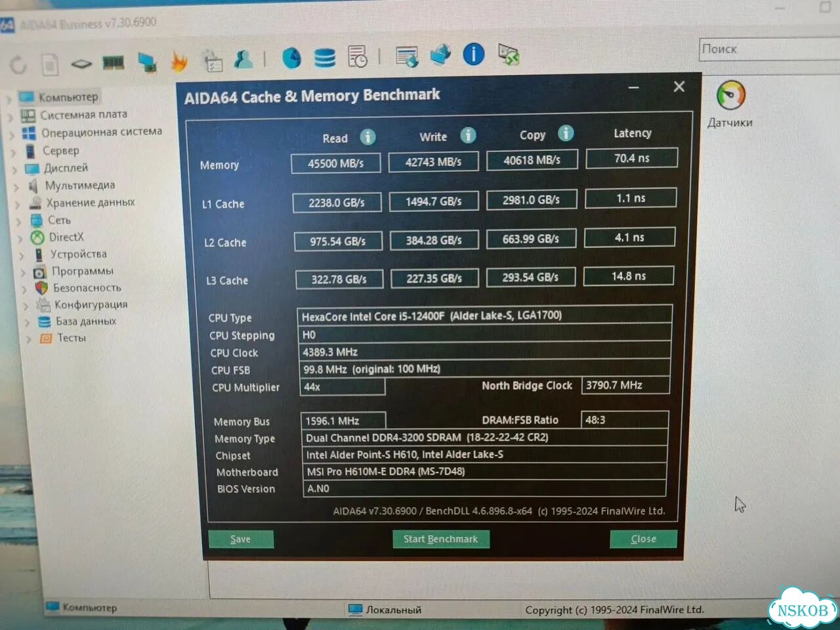
Task: Open the Cache and Memory Benchmark database icon
Action: (324, 58)
